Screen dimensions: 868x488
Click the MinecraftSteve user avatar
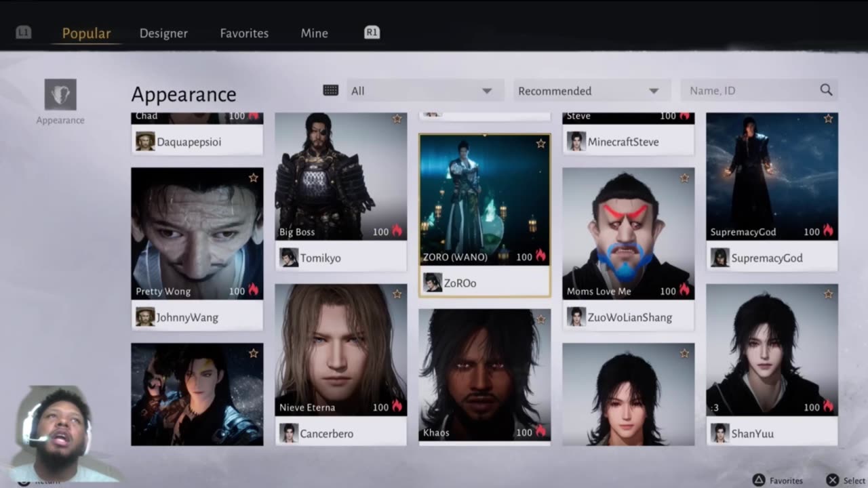tap(576, 141)
